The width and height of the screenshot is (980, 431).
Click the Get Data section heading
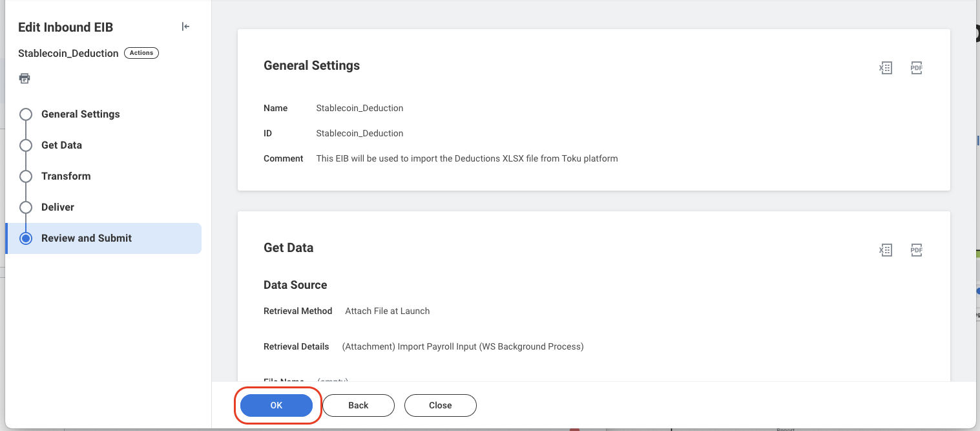289,247
